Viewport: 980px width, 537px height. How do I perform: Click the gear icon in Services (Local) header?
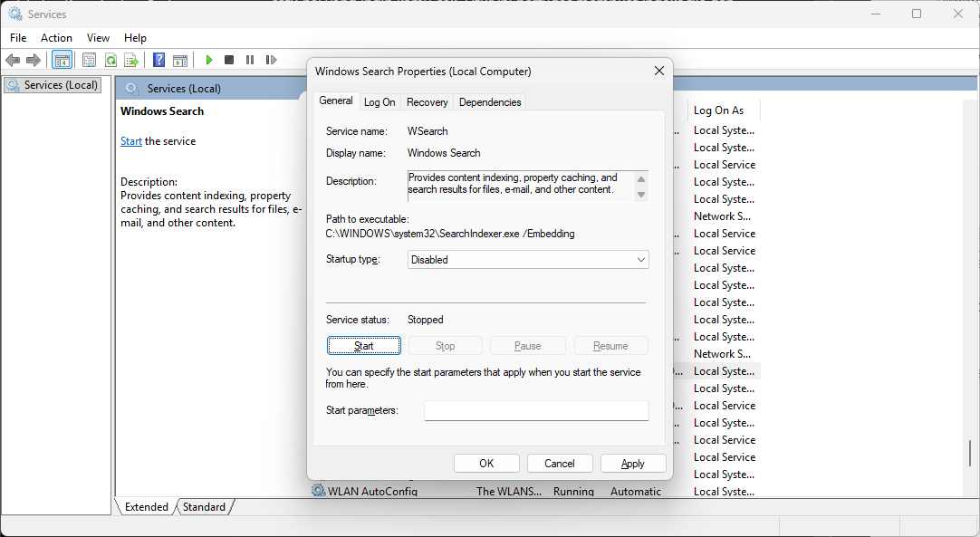132,89
